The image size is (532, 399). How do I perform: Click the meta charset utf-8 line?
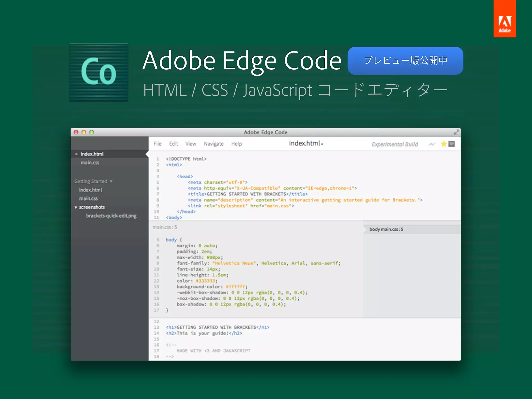point(218,182)
